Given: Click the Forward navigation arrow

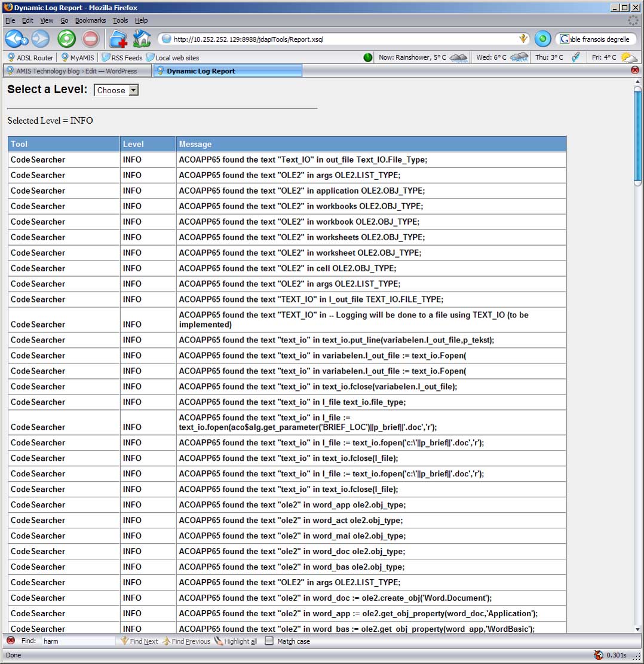Looking at the screenshot, I should coord(41,39).
